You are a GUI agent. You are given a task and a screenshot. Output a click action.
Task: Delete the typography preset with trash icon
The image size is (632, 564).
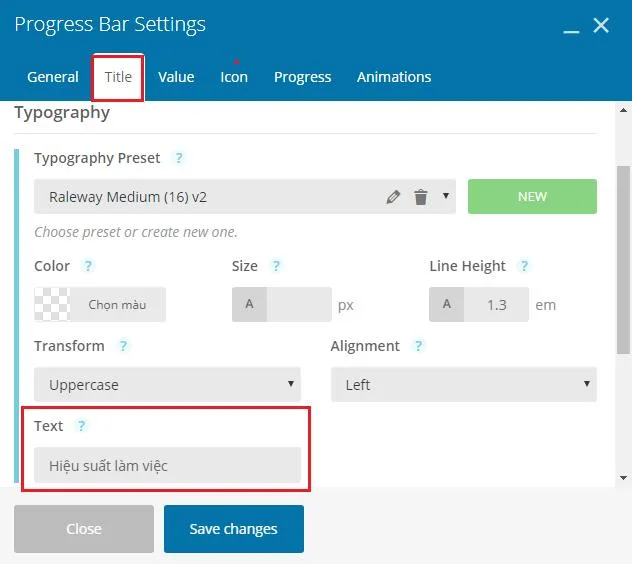tap(420, 197)
